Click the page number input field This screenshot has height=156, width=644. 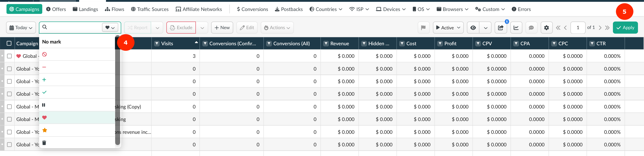[x=578, y=28]
